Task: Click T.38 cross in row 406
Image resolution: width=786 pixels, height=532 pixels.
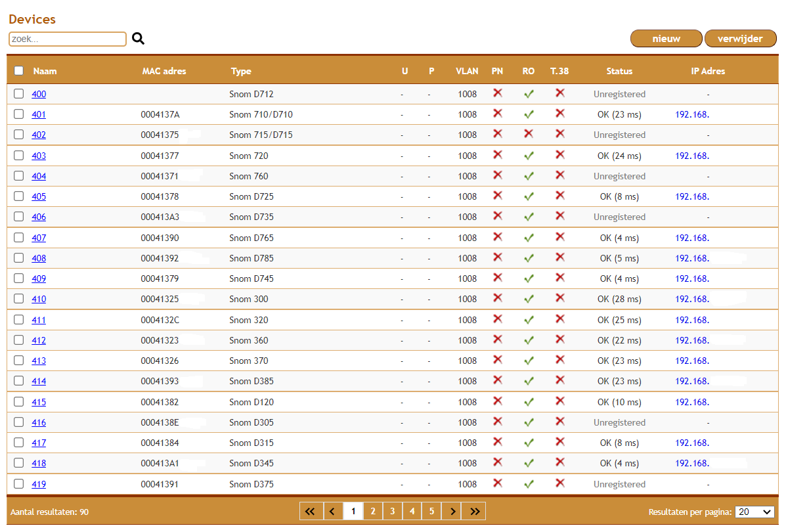Action: click(x=560, y=215)
